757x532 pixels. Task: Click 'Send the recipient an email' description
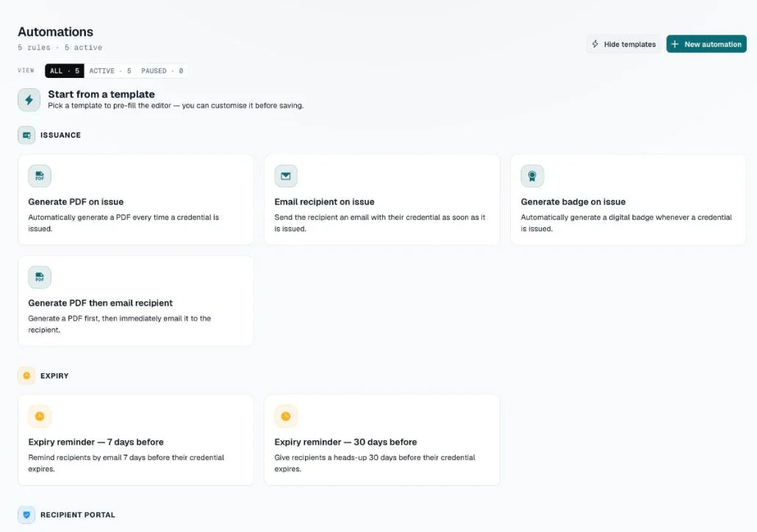pyautogui.click(x=380, y=223)
